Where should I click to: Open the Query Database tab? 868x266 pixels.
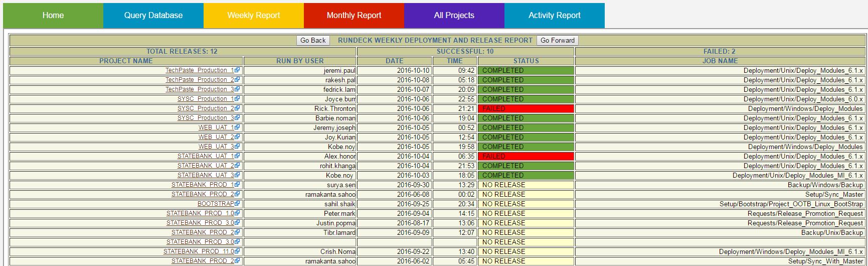click(153, 16)
